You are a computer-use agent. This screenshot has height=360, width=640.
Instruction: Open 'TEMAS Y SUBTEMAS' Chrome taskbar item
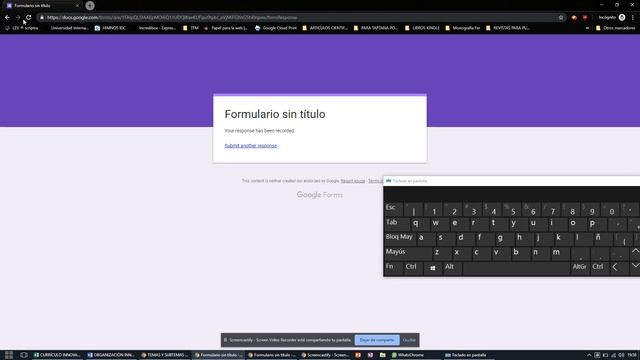tap(165, 355)
